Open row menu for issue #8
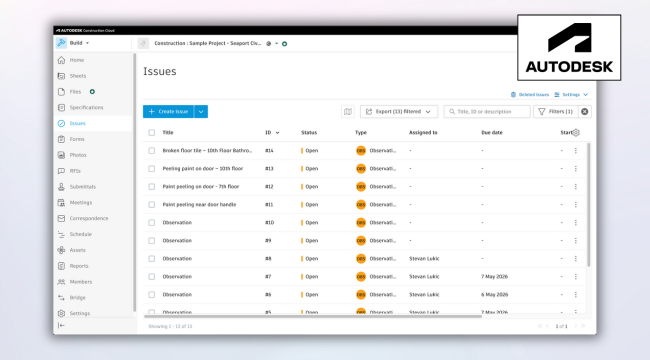Screen dimensions: 650x360 576,259
